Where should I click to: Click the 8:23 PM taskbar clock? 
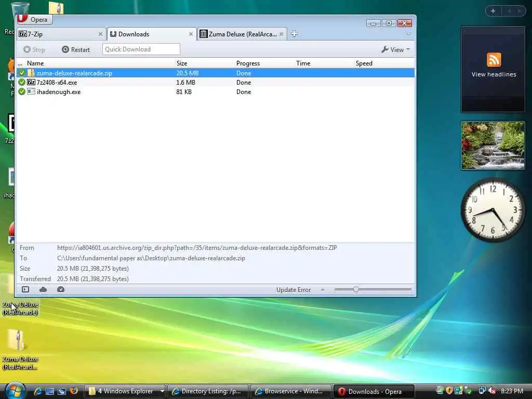coord(512,391)
